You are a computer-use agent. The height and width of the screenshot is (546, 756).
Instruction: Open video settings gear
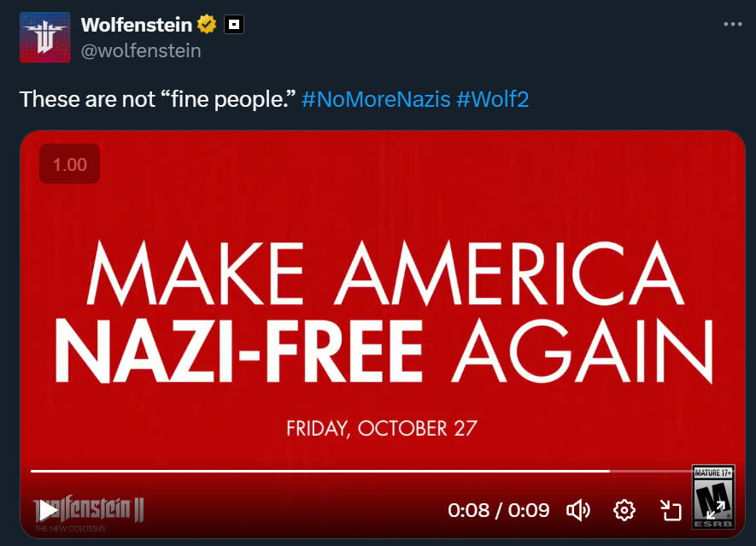pyautogui.click(x=624, y=511)
